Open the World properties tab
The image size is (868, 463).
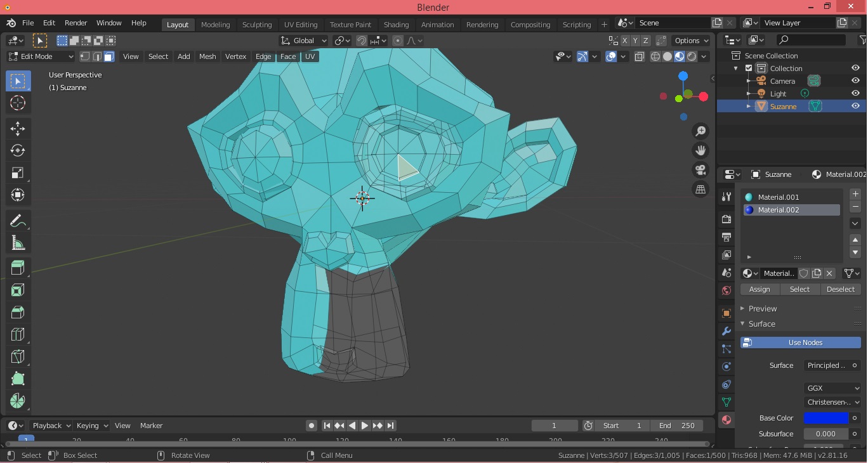(727, 291)
